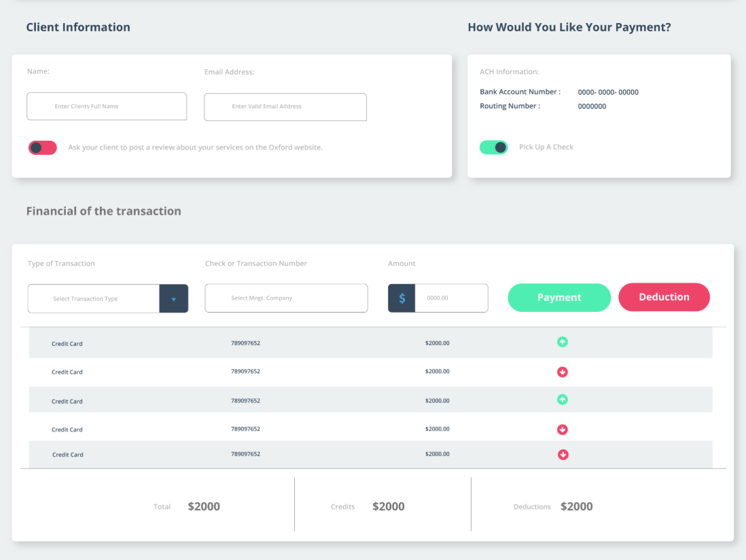This screenshot has width=746, height=560.
Task: Click the dollar sign icon beside Amount
Action: 402,298
